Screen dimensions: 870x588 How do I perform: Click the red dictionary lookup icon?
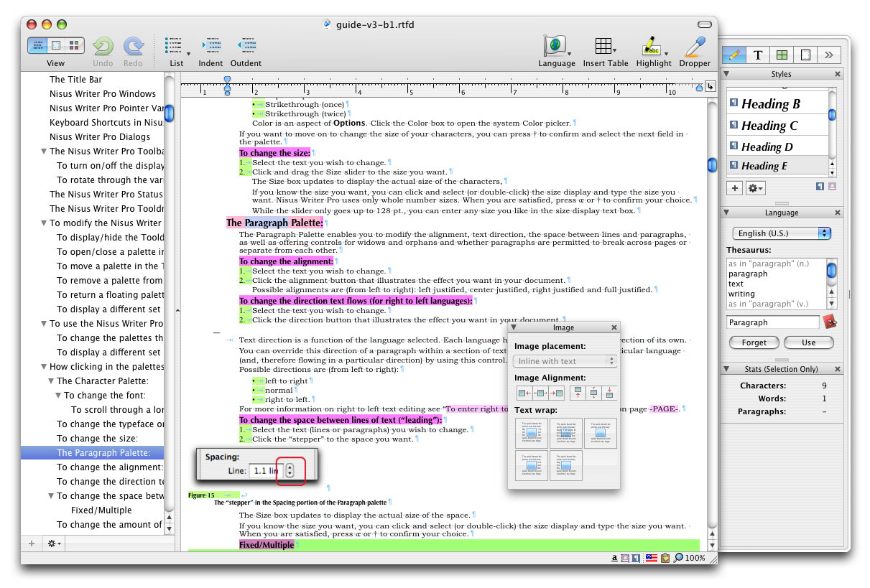(830, 322)
